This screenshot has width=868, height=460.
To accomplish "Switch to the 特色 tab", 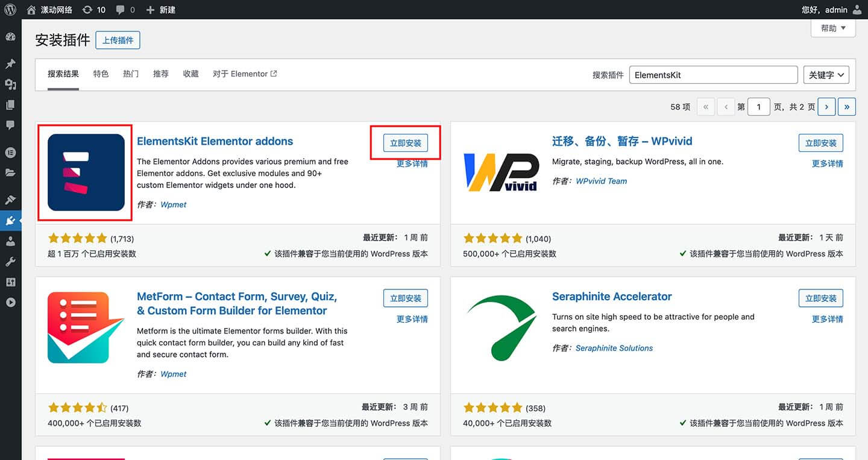I will pos(101,74).
